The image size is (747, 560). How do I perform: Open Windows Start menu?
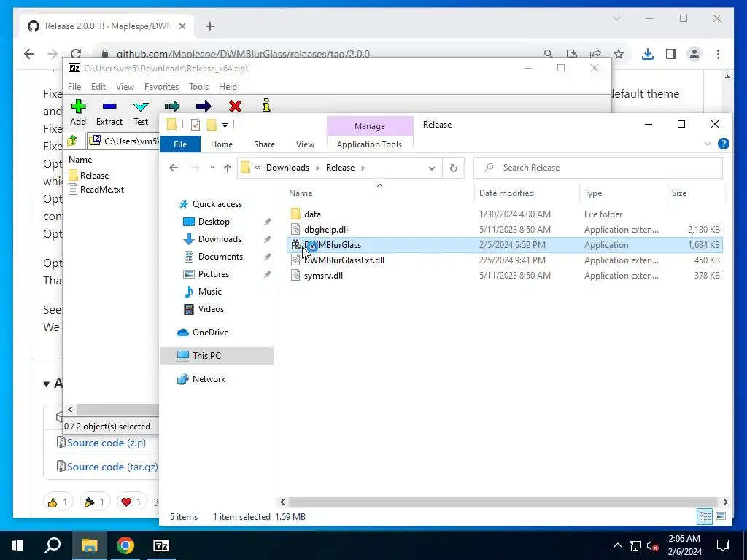click(x=18, y=545)
